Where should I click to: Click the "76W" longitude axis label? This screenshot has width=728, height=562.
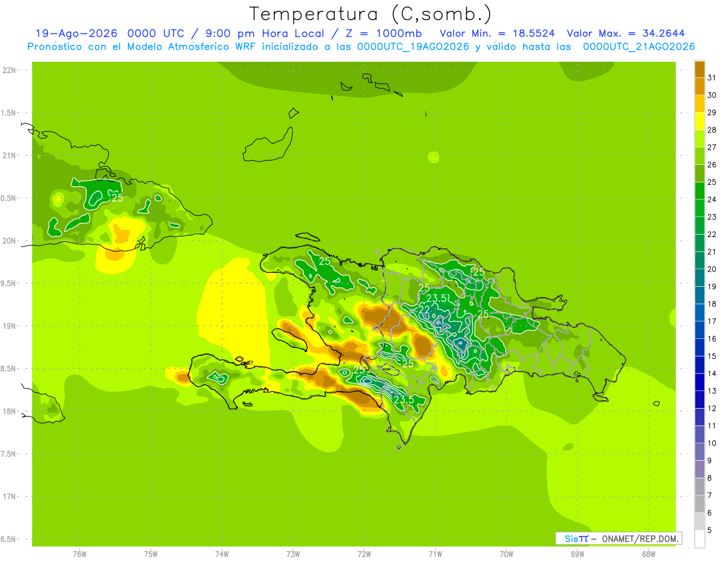(x=79, y=554)
